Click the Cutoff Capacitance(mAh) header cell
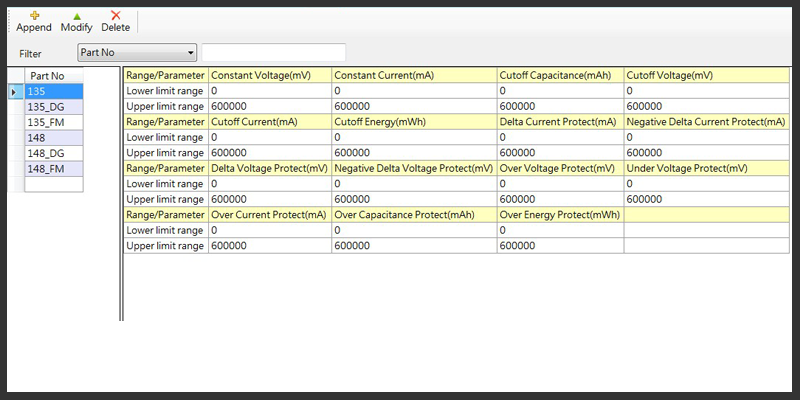The height and width of the screenshot is (400, 800). click(x=560, y=75)
